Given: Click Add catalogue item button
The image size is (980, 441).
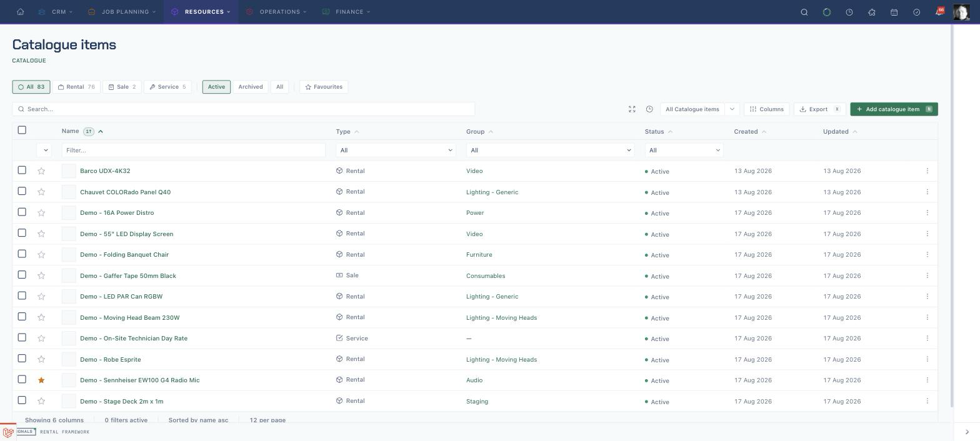Looking at the screenshot, I should (894, 109).
